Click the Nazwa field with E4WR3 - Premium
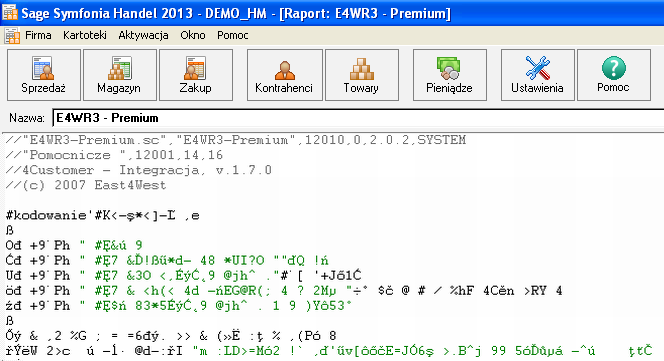The height and width of the screenshot is (361, 664). [x=358, y=118]
